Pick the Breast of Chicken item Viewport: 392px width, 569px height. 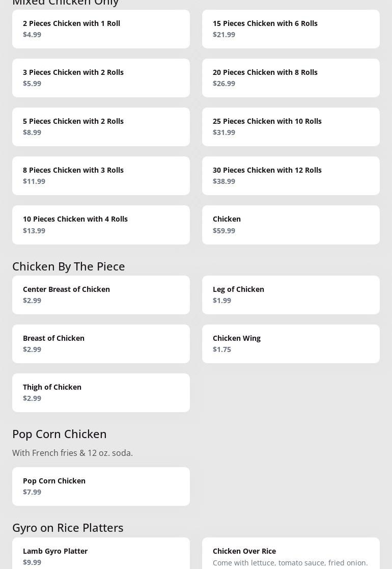click(x=101, y=344)
